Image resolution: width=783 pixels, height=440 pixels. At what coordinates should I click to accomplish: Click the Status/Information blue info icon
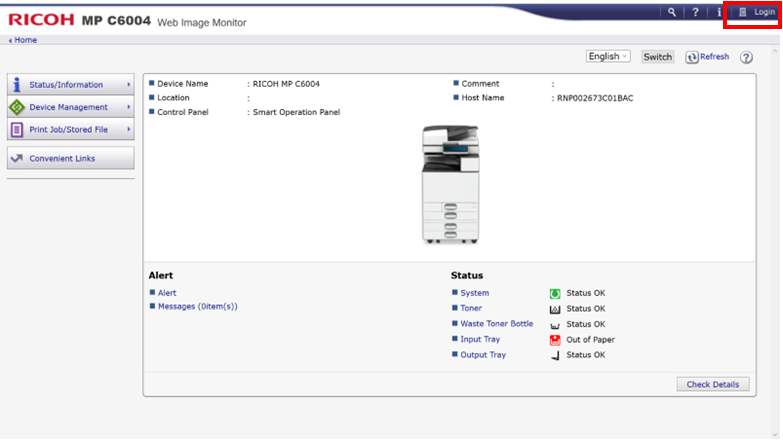(x=17, y=84)
